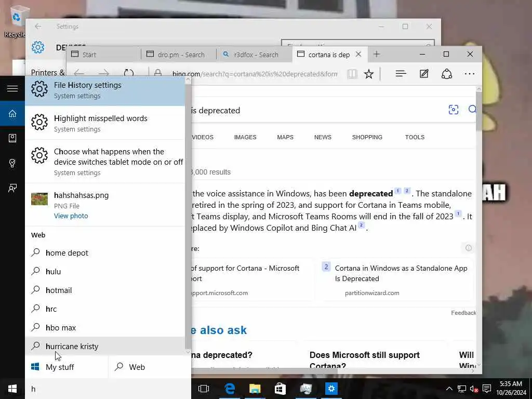Click the Cortana results scrollbar

pos(188,216)
